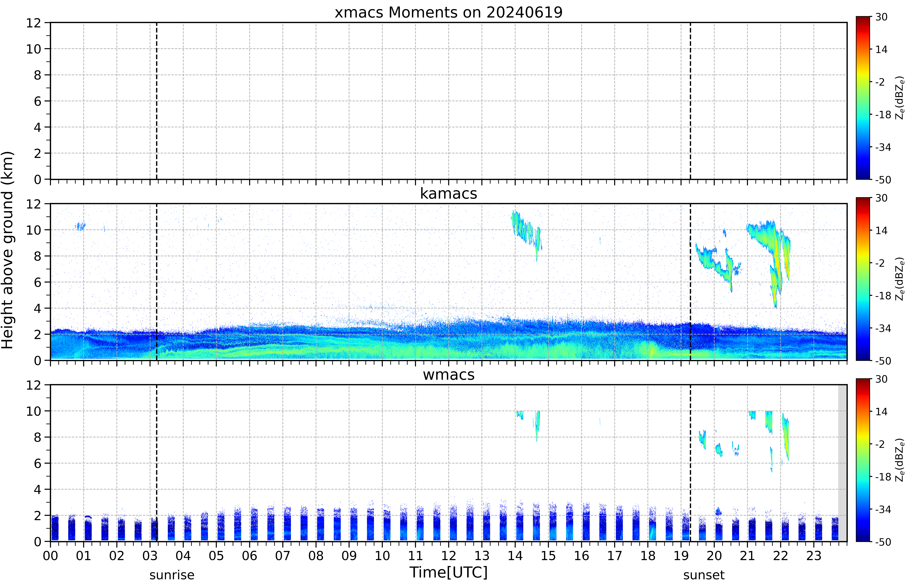Image resolution: width=911 pixels, height=588 pixels.
Task: Click the "sunset" annotation label
Action: tap(704, 575)
